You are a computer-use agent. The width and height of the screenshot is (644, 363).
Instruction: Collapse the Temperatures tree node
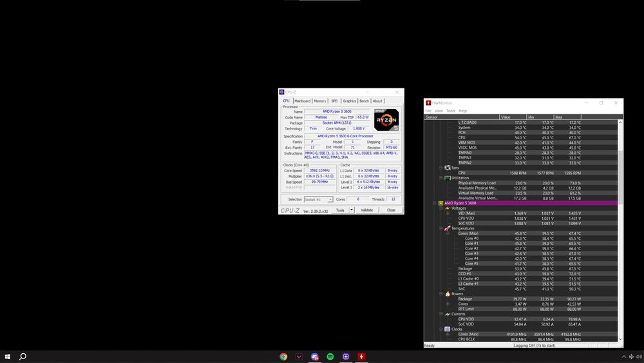[x=441, y=228]
